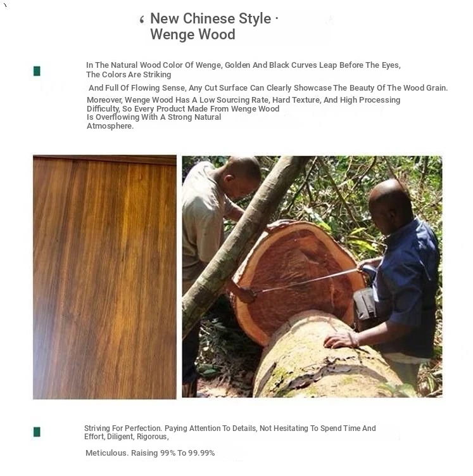
Task: Select the line starting In The Natural Wood Color
Action: 243,65
